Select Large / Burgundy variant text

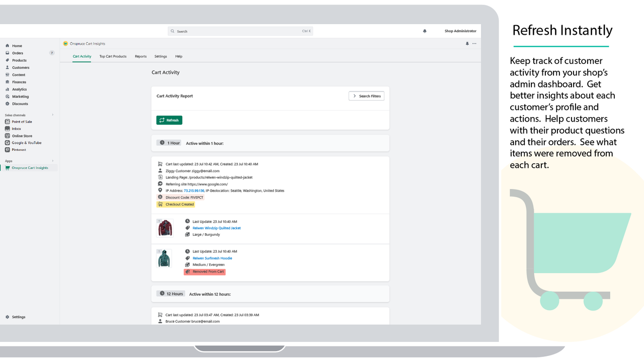[x=206, y=235]
